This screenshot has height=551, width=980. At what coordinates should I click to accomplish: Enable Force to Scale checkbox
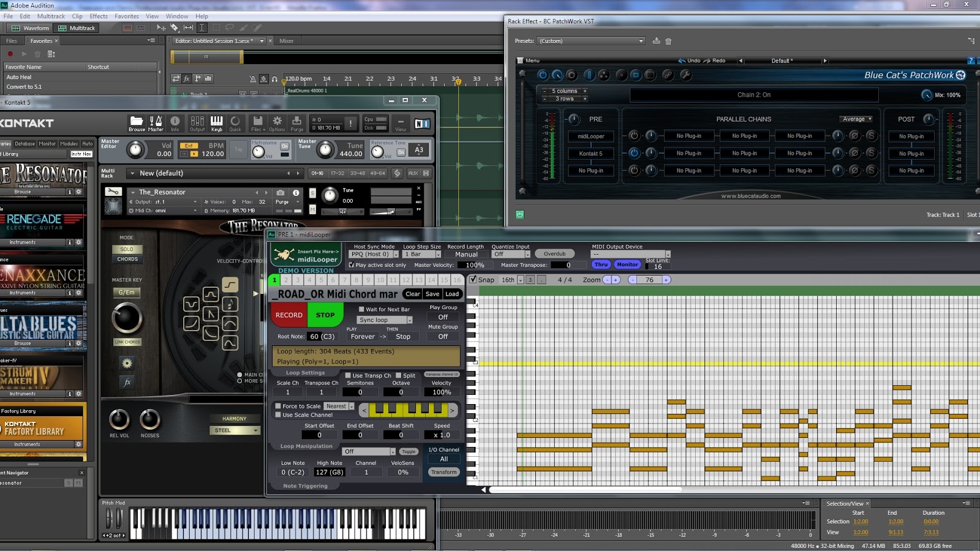(278, 406)
